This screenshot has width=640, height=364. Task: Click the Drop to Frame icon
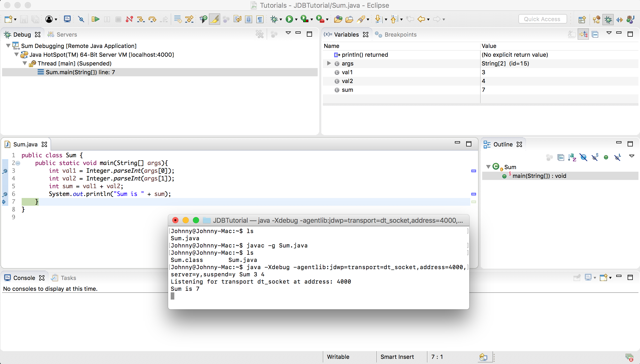(178, 19)
